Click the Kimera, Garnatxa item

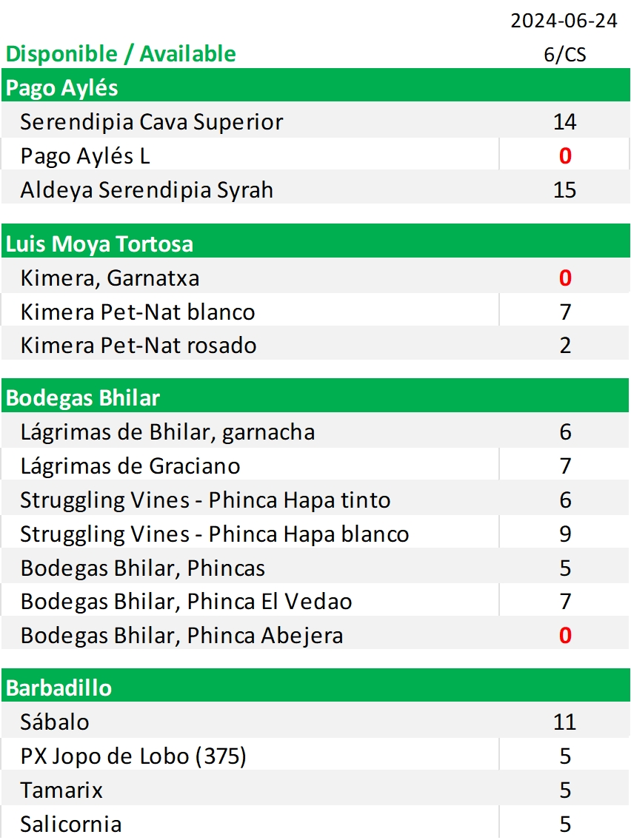110,278
